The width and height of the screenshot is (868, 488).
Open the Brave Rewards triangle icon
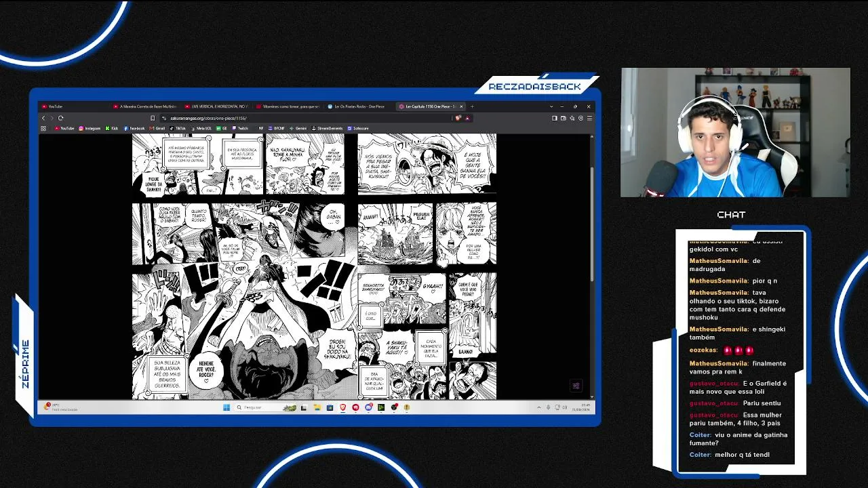click(x=467, y=118)
